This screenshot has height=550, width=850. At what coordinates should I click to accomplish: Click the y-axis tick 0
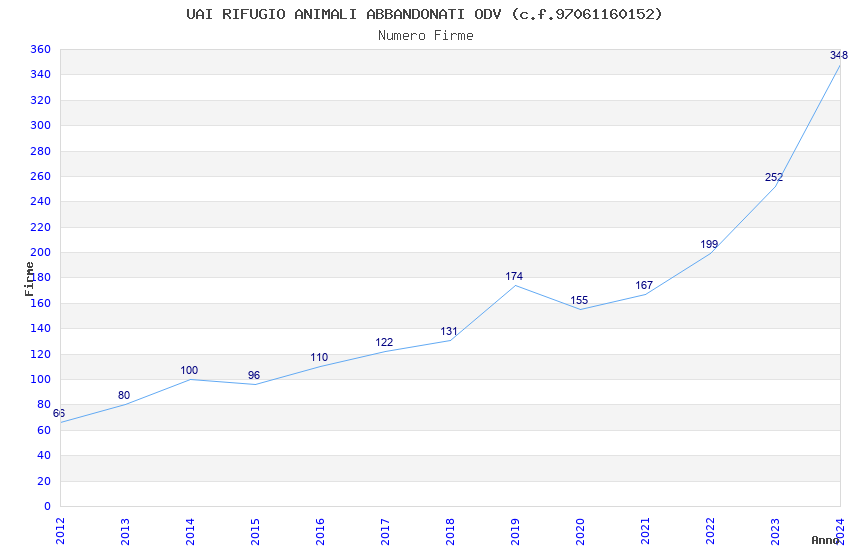47,506
